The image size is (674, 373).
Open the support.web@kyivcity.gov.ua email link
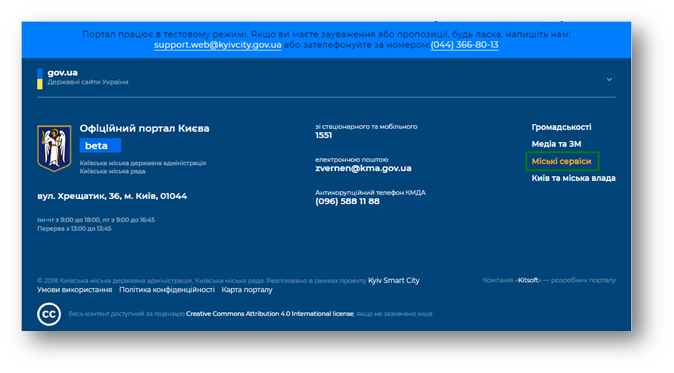pos(218,45)
